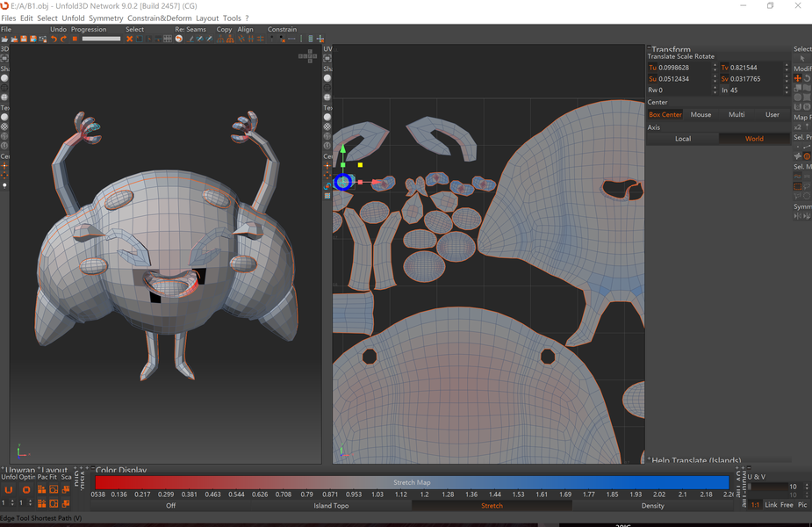The width and height of the screenshot is (812, 527).
Task: Collapse the Color Display panel
Action: pos(93,468)
